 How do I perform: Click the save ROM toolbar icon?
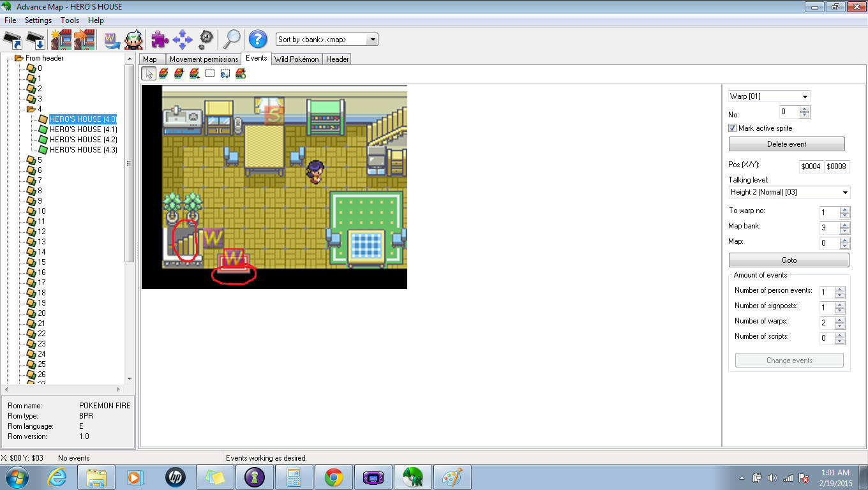pos(36,40)
